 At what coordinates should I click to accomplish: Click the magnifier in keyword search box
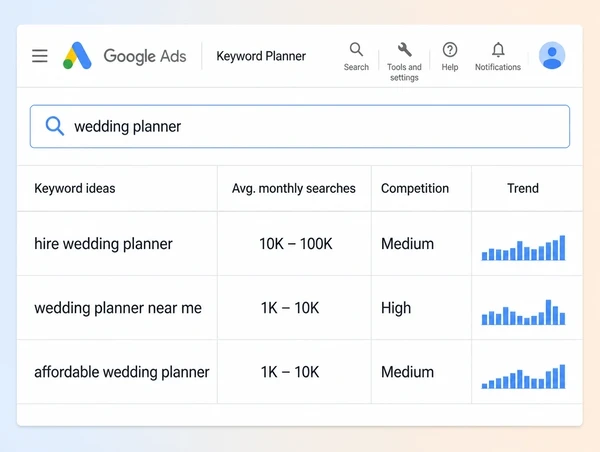coord(55,126)
